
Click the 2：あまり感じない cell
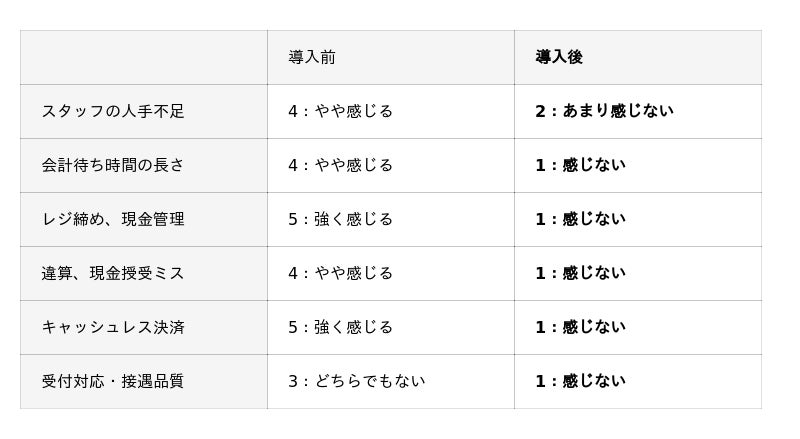[x=604, y=111]
